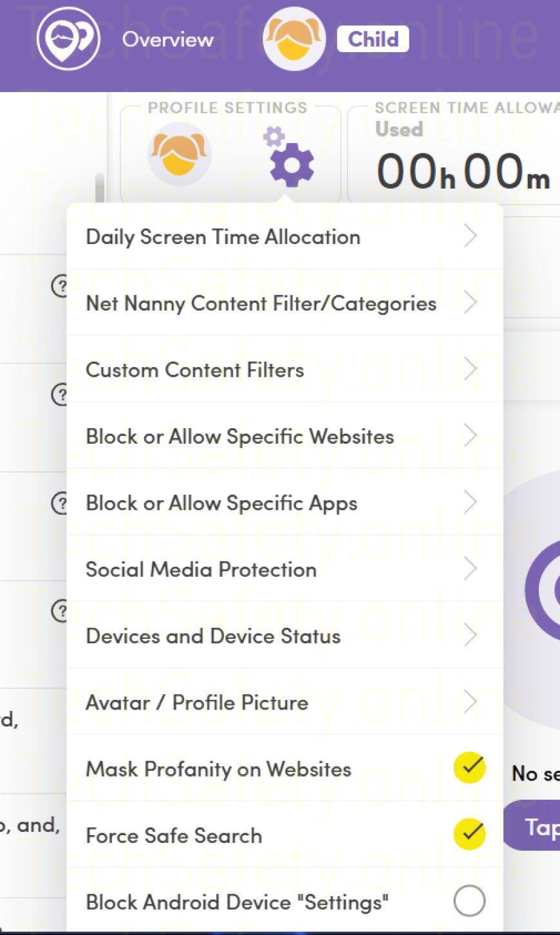560x935 pixels.
Task: Click the Net Nanny logo icon
Action: tap(68, 39)
